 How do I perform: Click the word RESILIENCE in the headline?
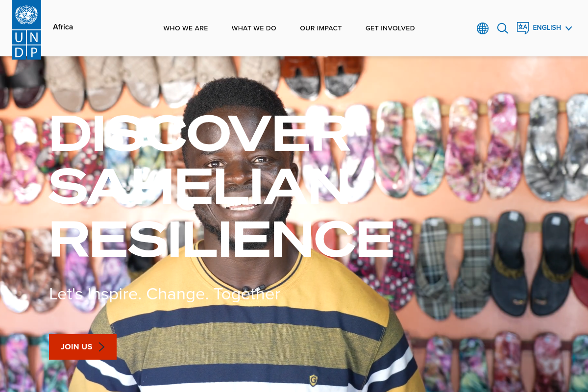pos(221,240)
